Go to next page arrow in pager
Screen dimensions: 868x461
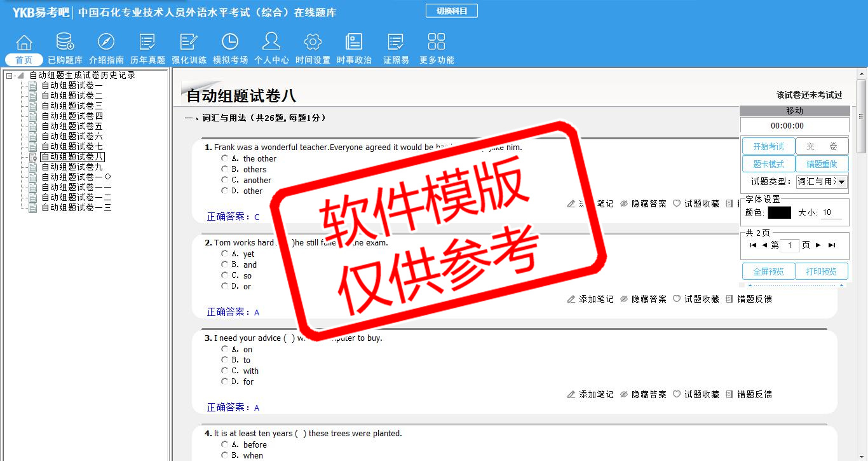click(818, 245)
